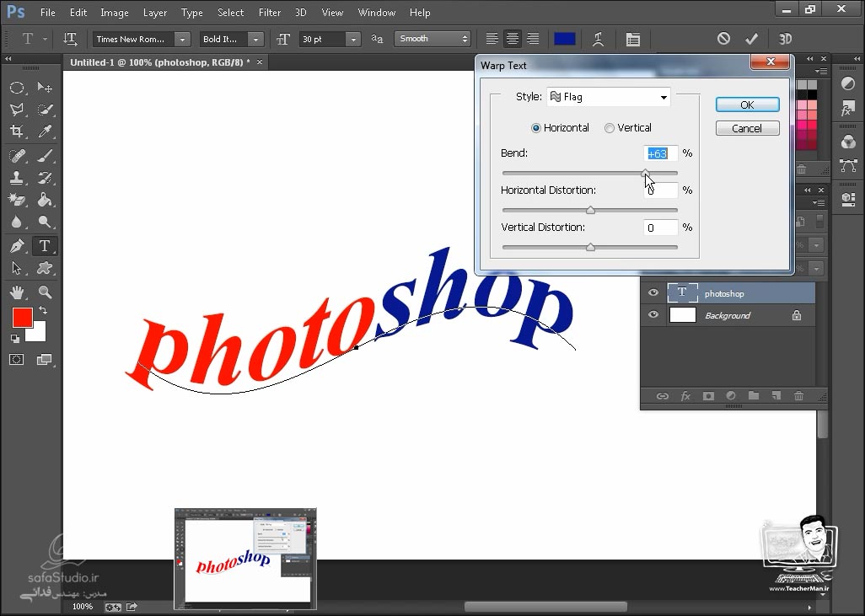The width and height of the screenshot is (865, 616).
Task: Select the History Brush tool
Action: tap(45, 178)
